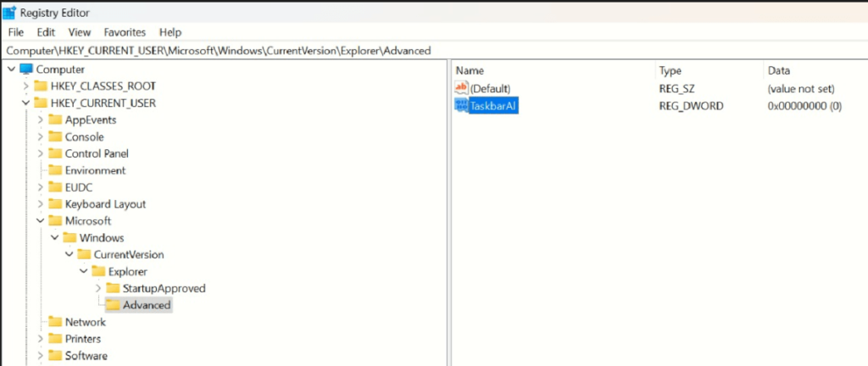Click the Explorer folder icon
868x366 pixels.
coord(98,271)
